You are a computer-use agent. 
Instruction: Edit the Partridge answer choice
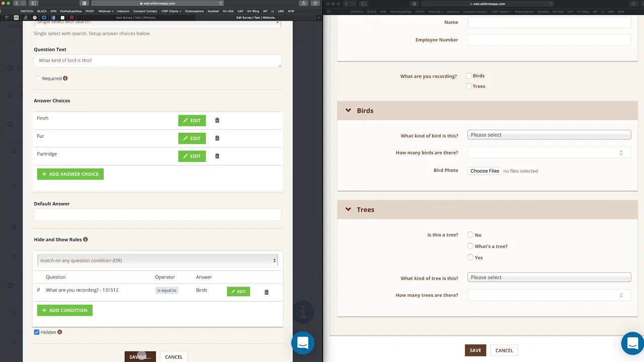(192, 156)
